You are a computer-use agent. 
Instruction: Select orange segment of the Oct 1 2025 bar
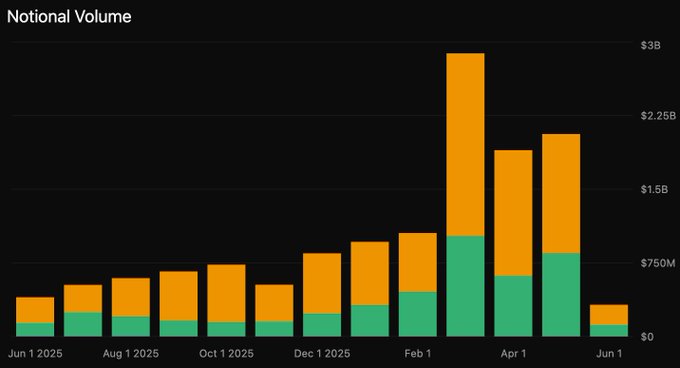point(226,293)
